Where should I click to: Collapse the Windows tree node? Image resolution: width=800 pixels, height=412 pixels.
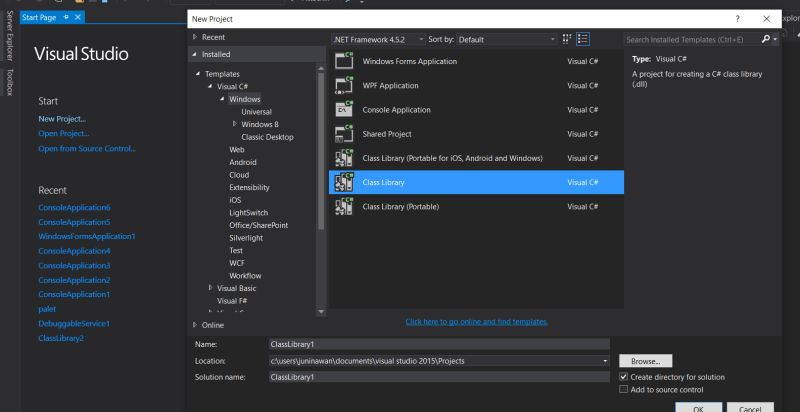point(222,99)
